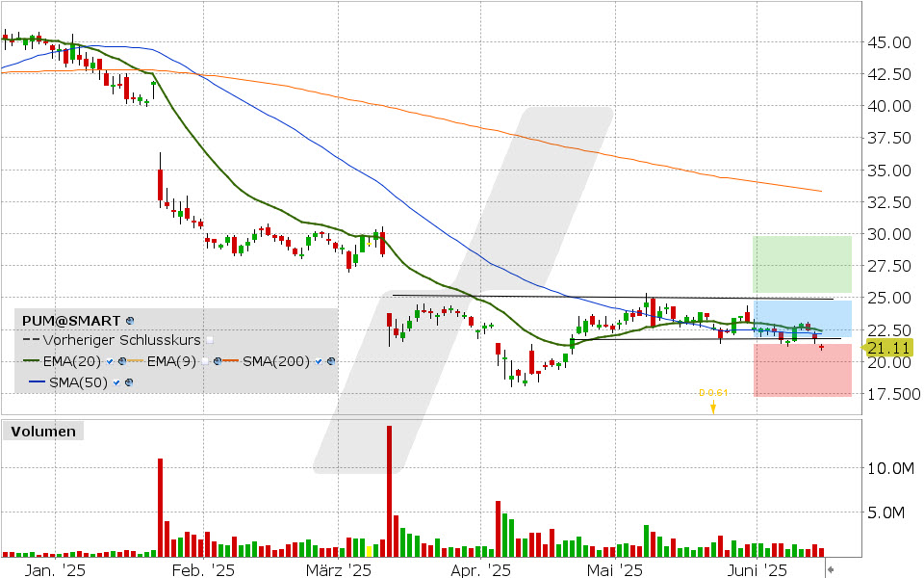
Task: Click the 5.0M volume axis label
Action: click(885, 513)
